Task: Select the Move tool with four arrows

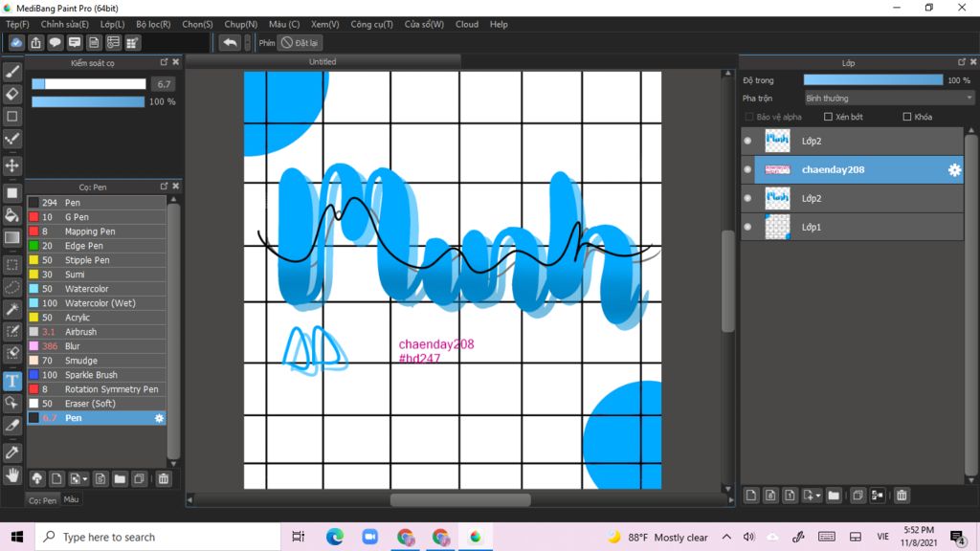Action: [x=11, y=165]
